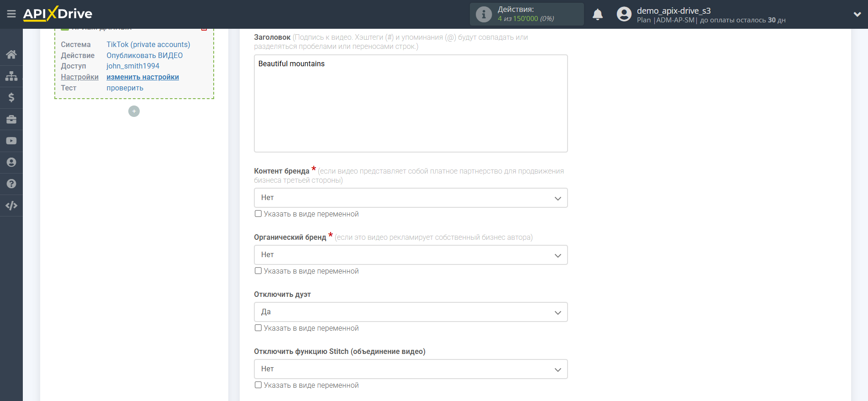
Task: Add new step with plus circle
Action: click(134, 111)
